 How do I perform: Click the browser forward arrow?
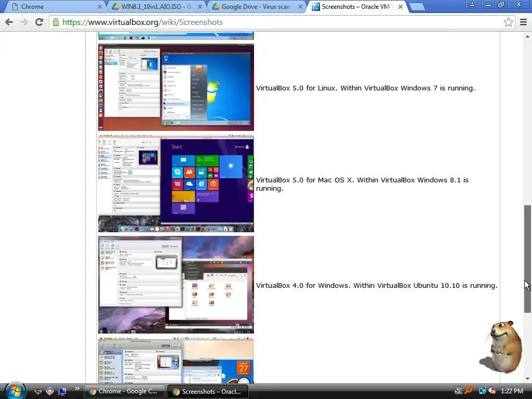pos(24,22)
